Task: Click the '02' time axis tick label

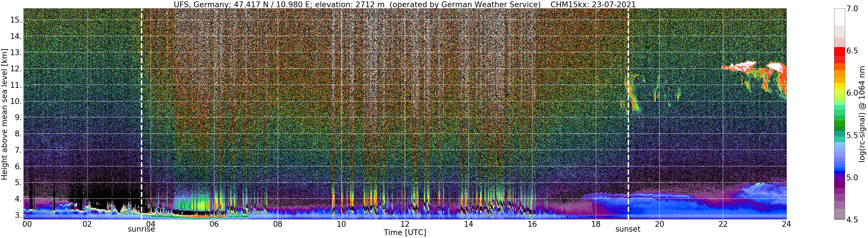Action: click(87, 224)
